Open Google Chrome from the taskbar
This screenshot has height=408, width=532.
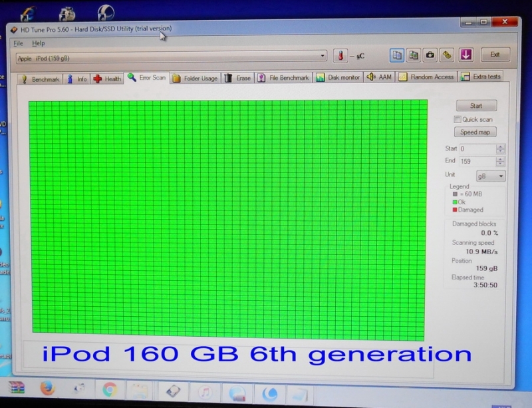point(110,389)
